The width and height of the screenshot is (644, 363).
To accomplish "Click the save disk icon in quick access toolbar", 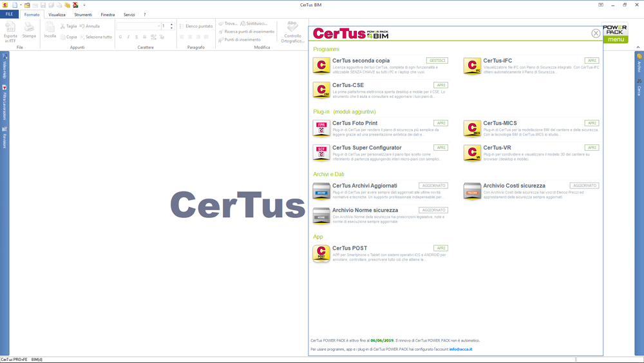I will click(x=43, y=5).
